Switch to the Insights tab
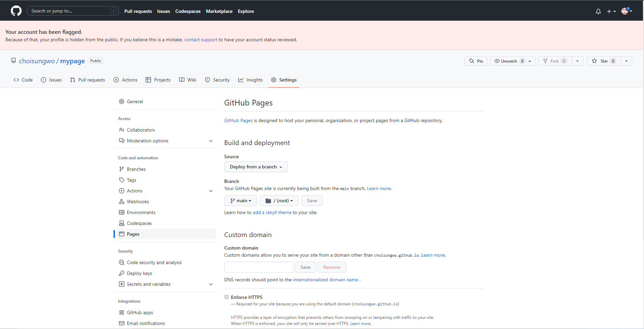 click(x=250, y=80)
